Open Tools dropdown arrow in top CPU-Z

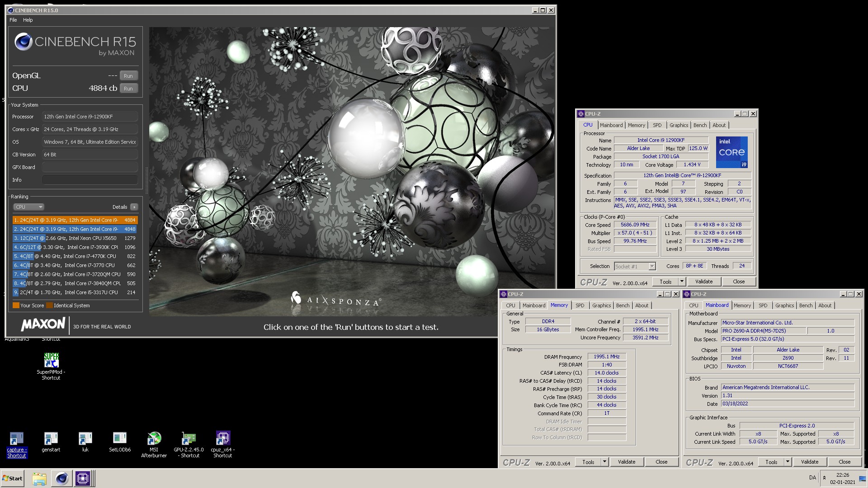682,282
